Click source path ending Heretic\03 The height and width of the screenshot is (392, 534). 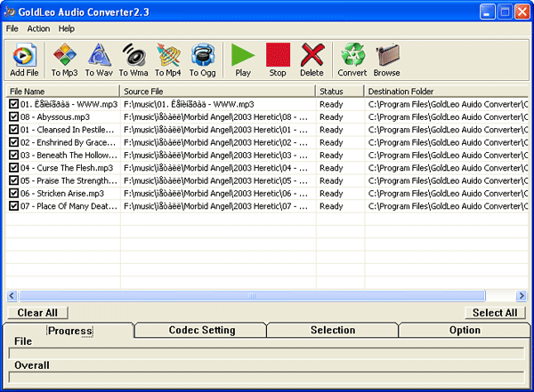215,156
